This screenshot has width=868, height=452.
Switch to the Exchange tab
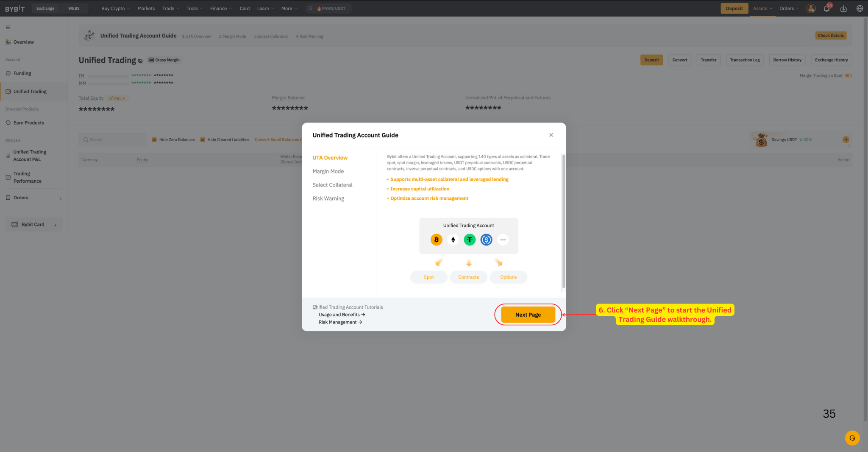(x=45, y=8)
